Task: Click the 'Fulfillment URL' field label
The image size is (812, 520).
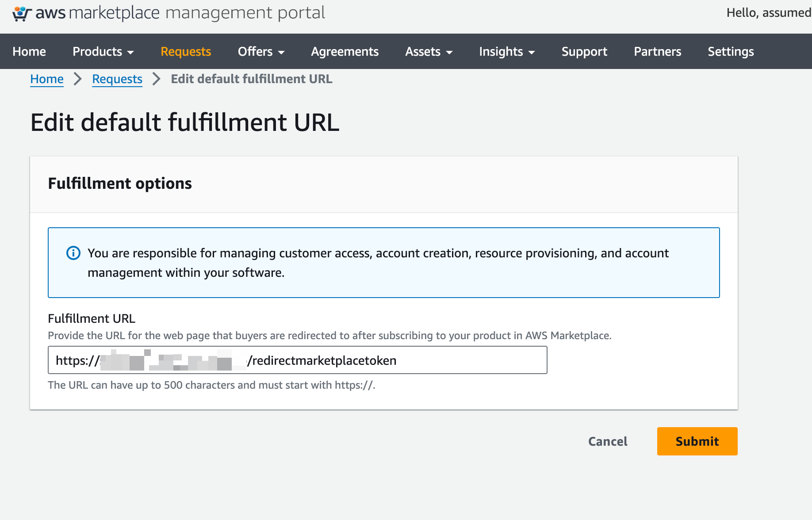Action: tap(92, 318)
